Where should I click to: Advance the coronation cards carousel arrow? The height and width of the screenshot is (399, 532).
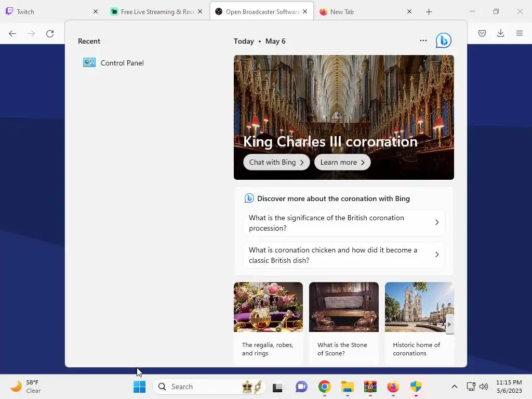pos(449,324)
